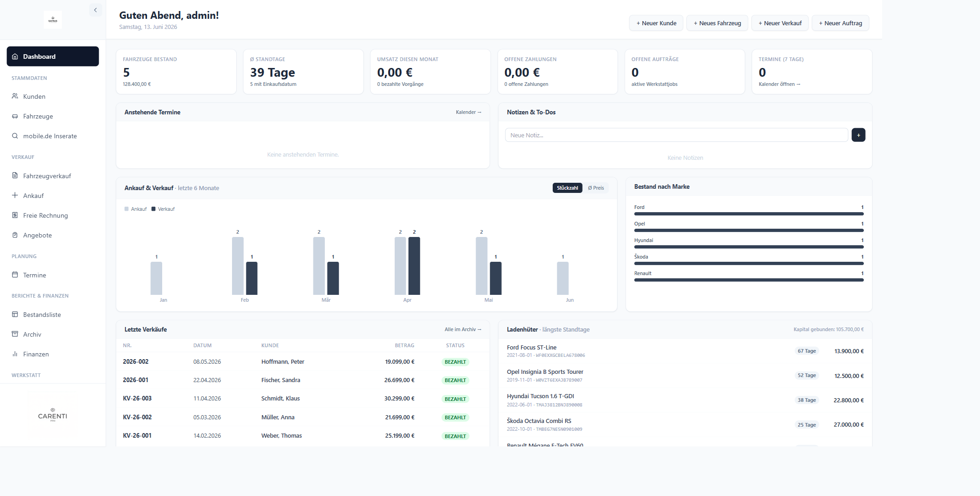Click the Jan Ankauf bar in the chart
The width and height of the screenshot is (980, 496).
point(156,278)
